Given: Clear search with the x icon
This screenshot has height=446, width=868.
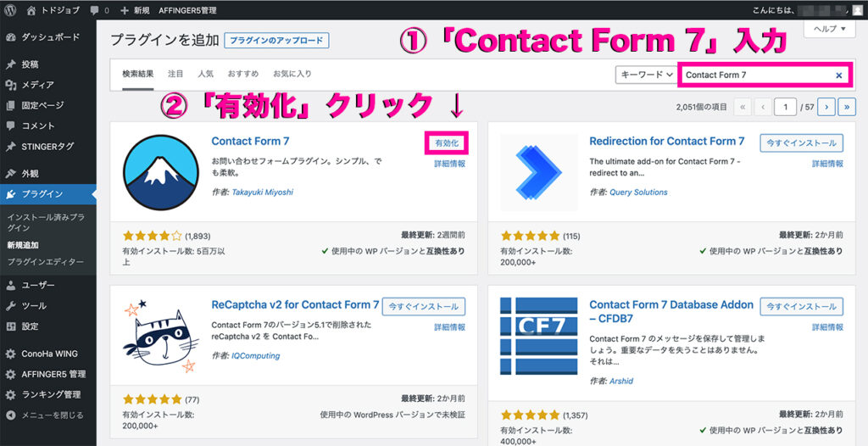Looking at the screenshot, I should 838,75.
